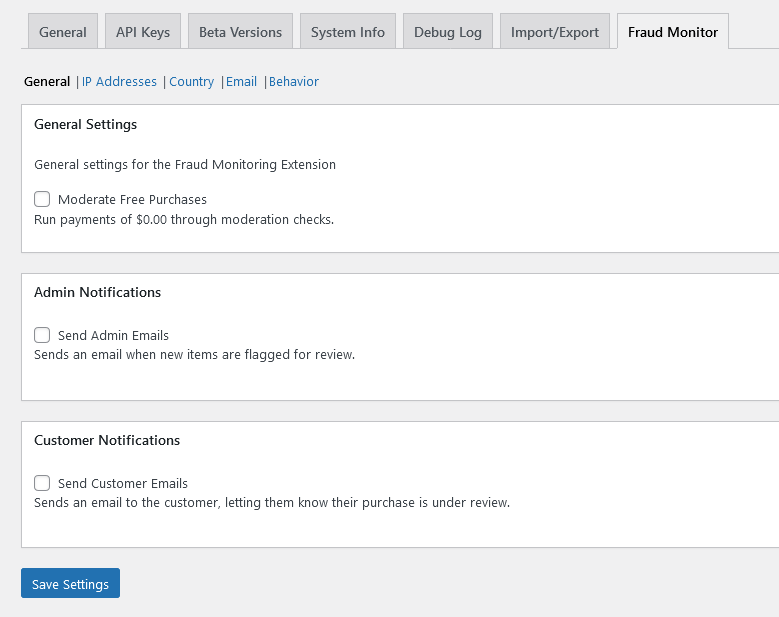Switch to the API Keys tab
The image size is (779, 617).
pos(143,32)
